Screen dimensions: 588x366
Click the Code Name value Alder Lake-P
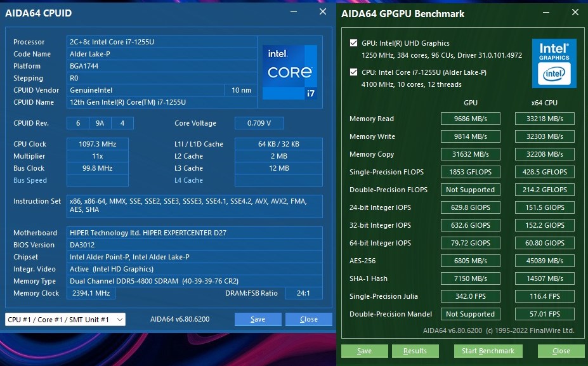point(162,54)
